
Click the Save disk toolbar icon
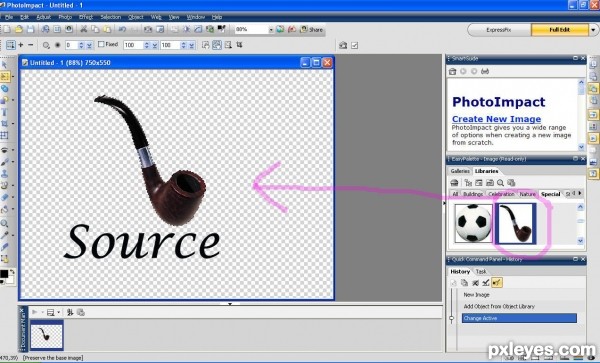pos(30,29)
